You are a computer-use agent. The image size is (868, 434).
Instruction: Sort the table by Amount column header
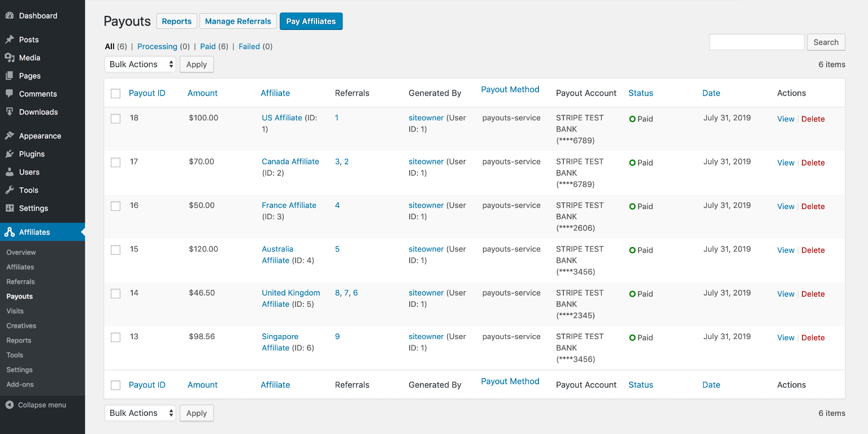(x=202, y=93)
